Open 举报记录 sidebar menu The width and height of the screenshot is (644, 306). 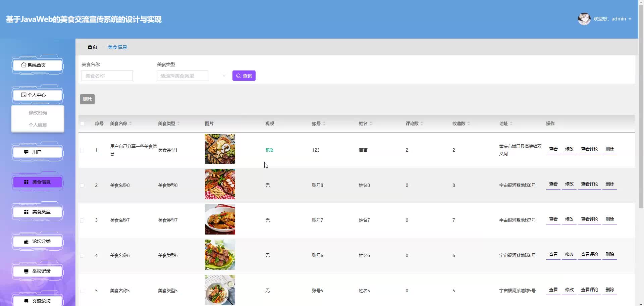[37, 271]
